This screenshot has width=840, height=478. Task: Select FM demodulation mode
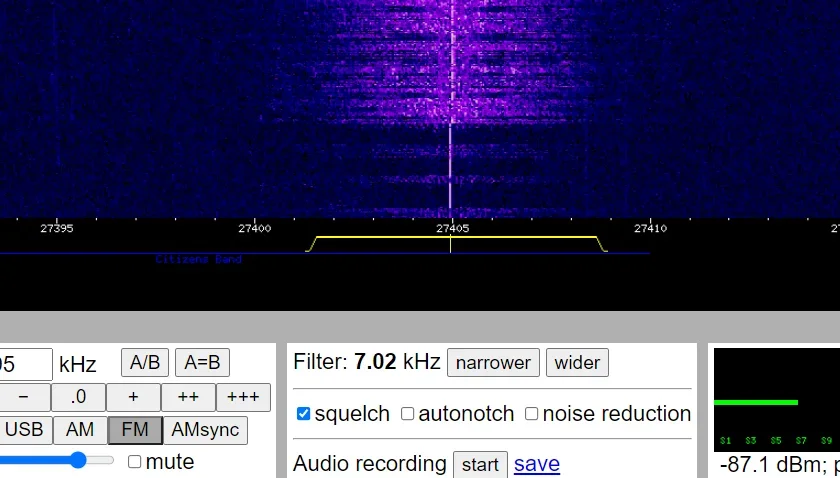pyautogui.click(x=135, y=430)
